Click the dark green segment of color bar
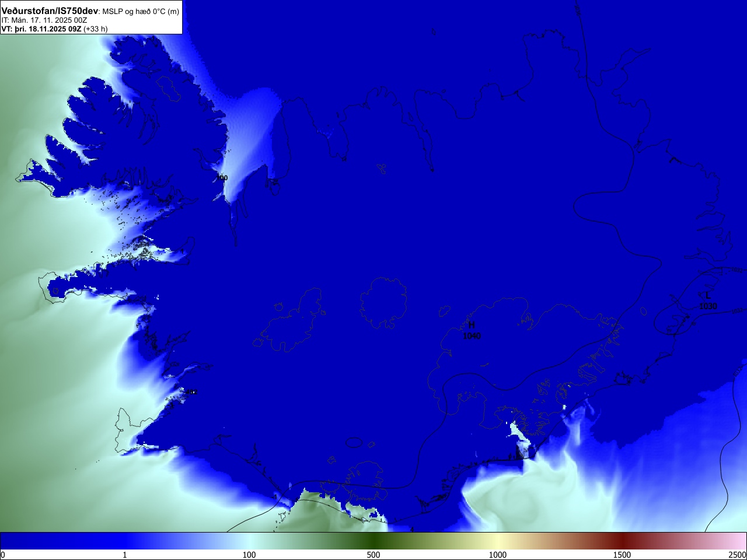The height and width of the screenshot is (560, 747). (x=373, y=540)
